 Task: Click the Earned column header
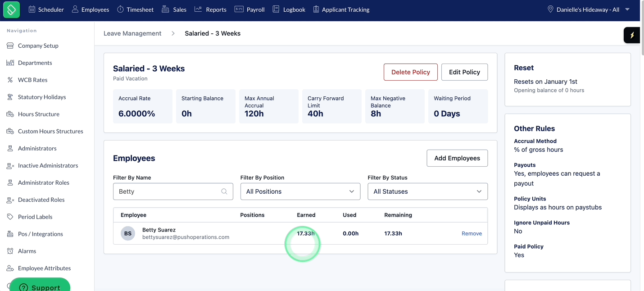click(x=306, y=215)
